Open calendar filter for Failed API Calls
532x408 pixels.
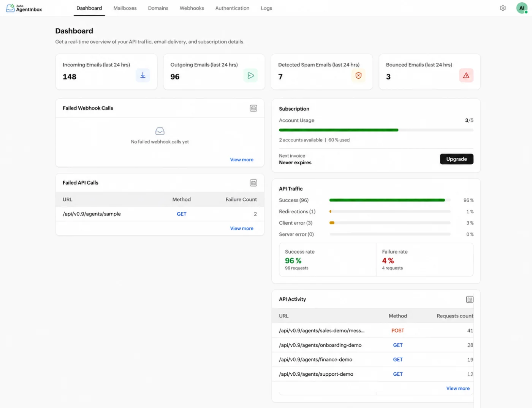[x=253, y=183]
